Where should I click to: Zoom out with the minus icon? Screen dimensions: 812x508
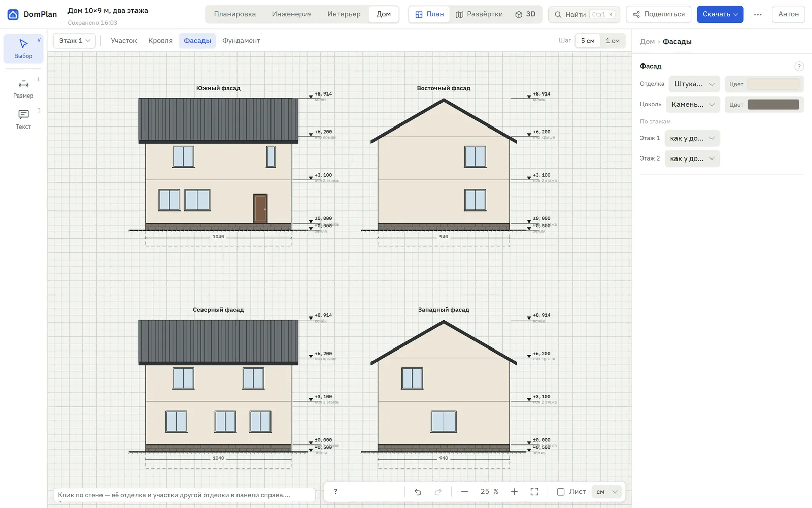464,492
